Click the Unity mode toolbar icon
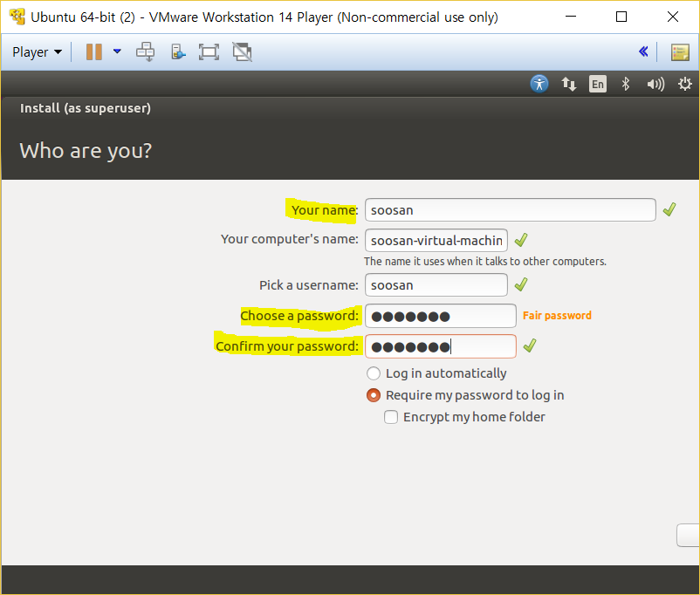 [242, 51]
